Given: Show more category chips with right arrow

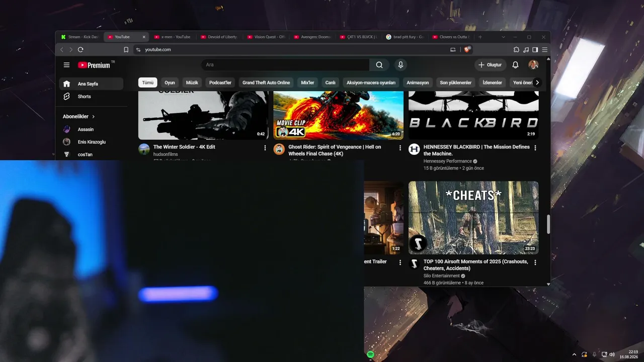Looking at the screenshot, I should [537, 82].
